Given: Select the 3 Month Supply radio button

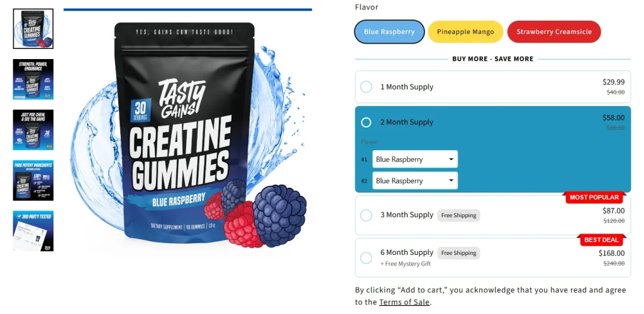Looking at the screenshot, I should 366,215.
